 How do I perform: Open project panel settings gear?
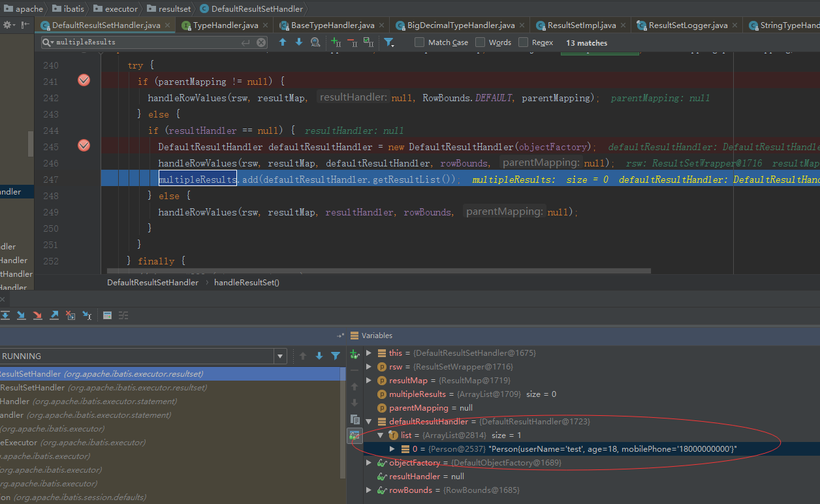point(8,25)
